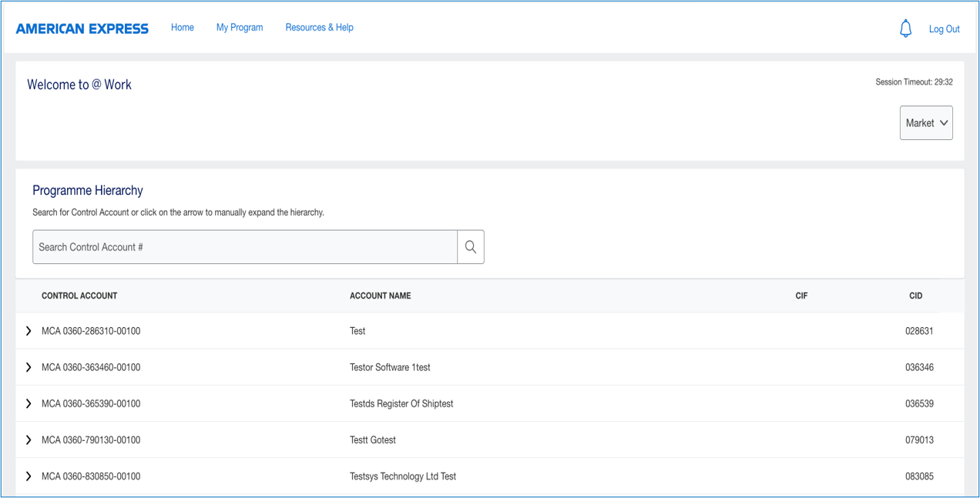Click the notification bell icon
The height and width of the screenshot is (498, 980).
click(905, 28)
